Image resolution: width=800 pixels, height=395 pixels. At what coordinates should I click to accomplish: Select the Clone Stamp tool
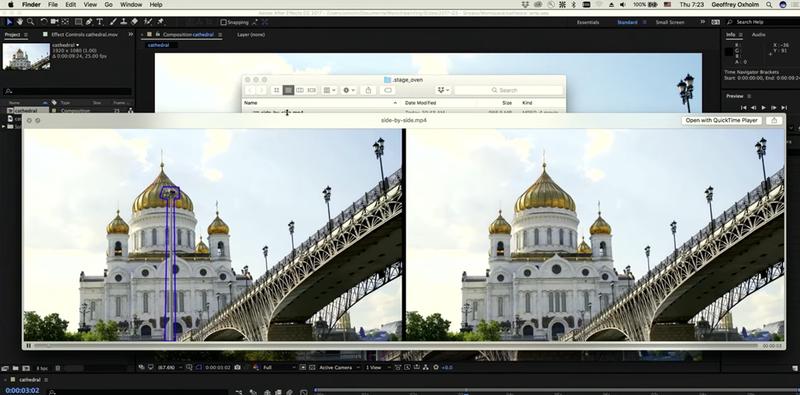[x=123, y=22]
